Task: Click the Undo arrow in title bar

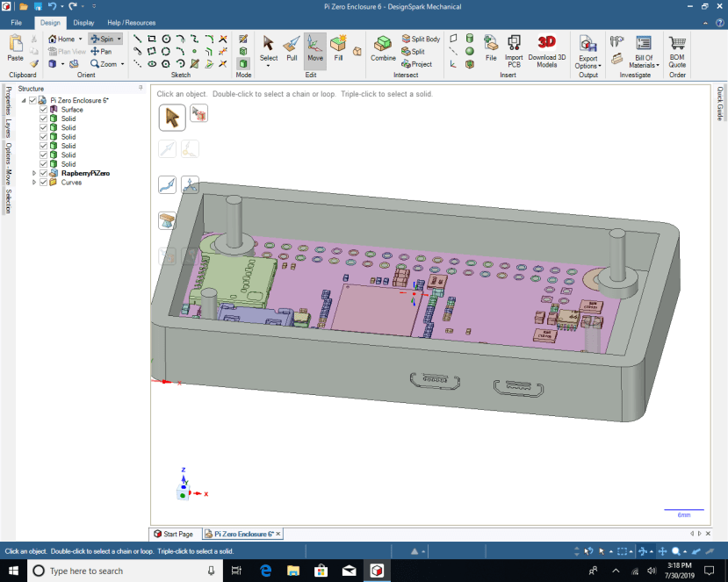Action: point(52,6)
